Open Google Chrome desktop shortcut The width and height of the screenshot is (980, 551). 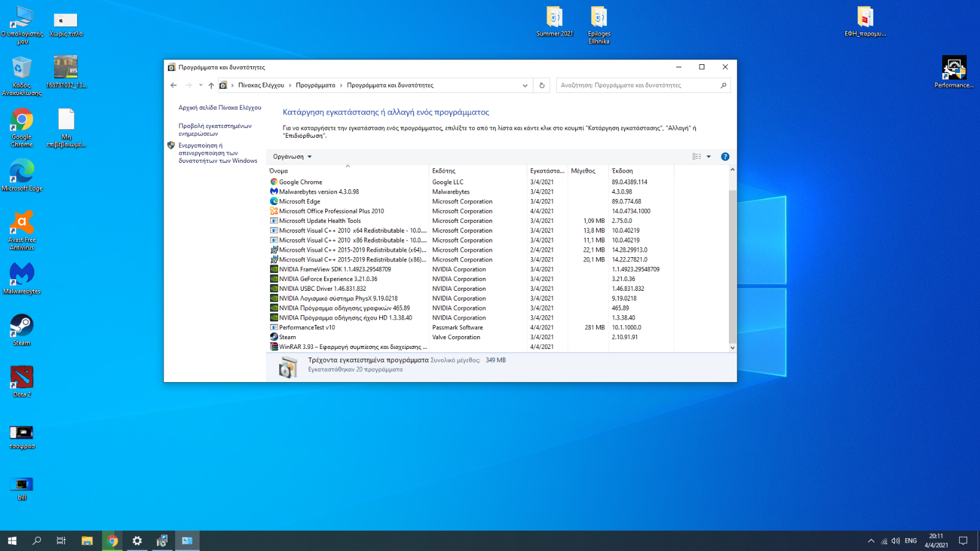click(x=22, y=127)
